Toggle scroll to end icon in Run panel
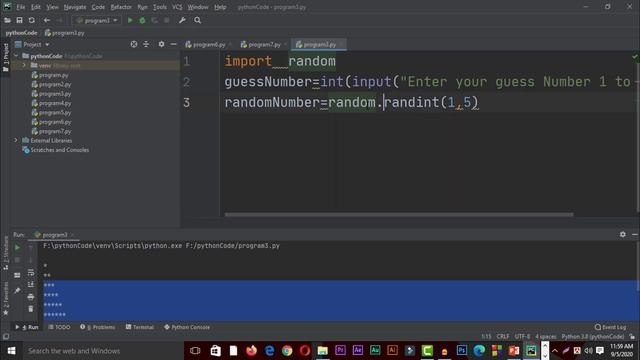Image resolution: width=640 pixels, height=360 pixels. click(x=31, y=284)
